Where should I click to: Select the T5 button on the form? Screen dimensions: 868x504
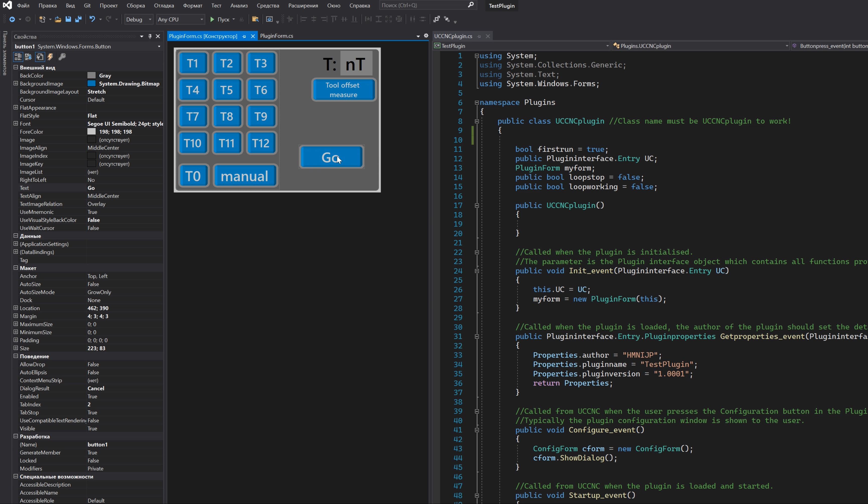pyautogui.click(x=227, y=90)
